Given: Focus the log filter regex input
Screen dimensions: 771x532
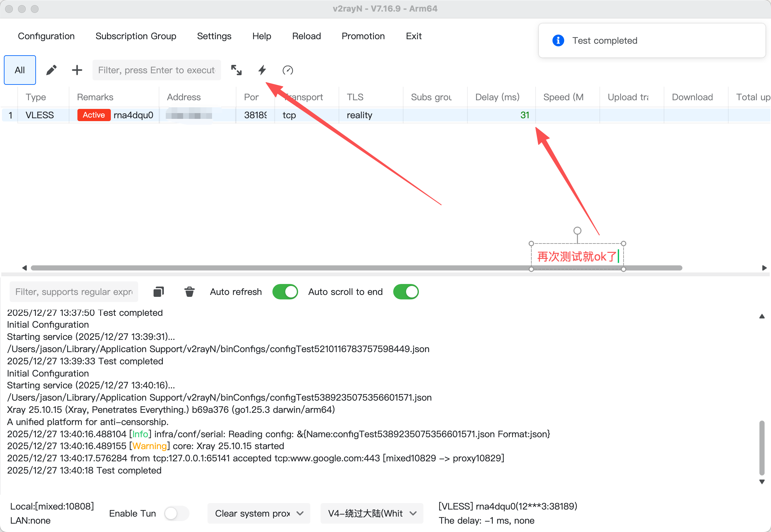Looking at the screenshot, I should point(74,292).
